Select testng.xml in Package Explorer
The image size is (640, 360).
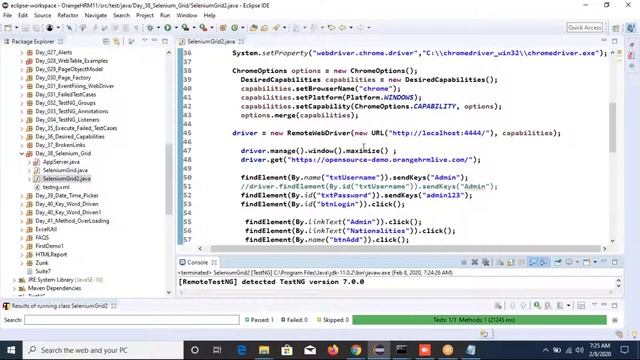pos(56,187)
